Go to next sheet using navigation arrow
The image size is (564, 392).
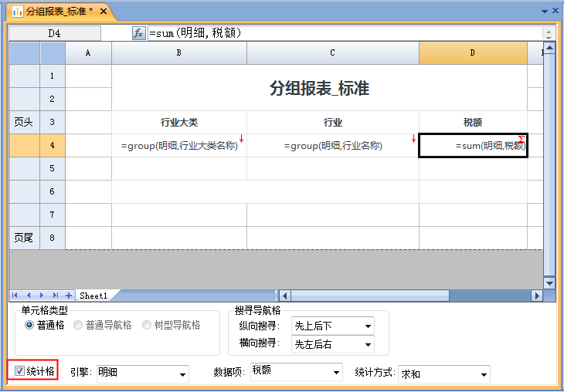42,296
